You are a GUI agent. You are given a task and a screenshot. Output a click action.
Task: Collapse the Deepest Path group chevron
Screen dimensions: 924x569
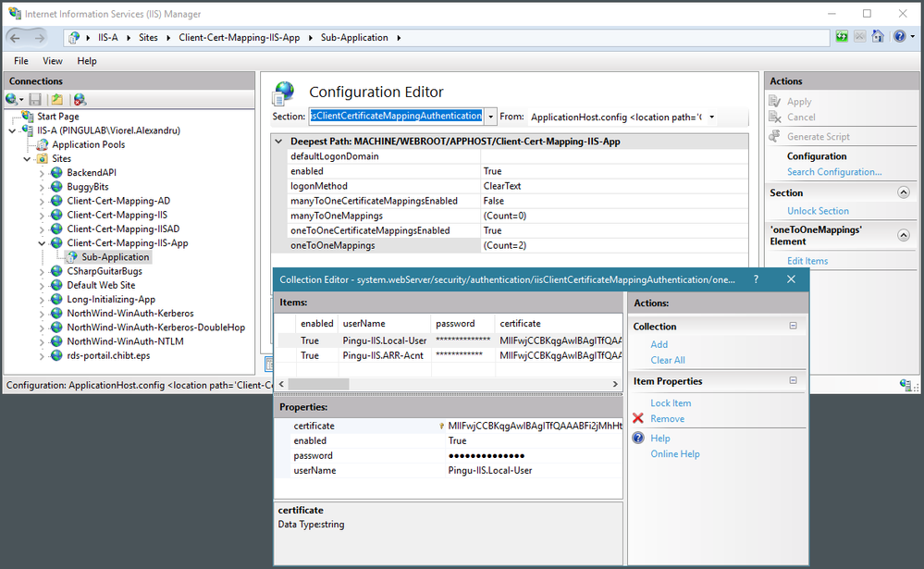(x=278, y=142)
